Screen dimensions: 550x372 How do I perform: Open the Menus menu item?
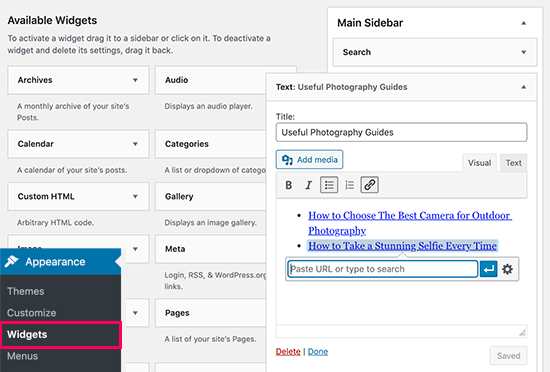[x=22, y=356]
